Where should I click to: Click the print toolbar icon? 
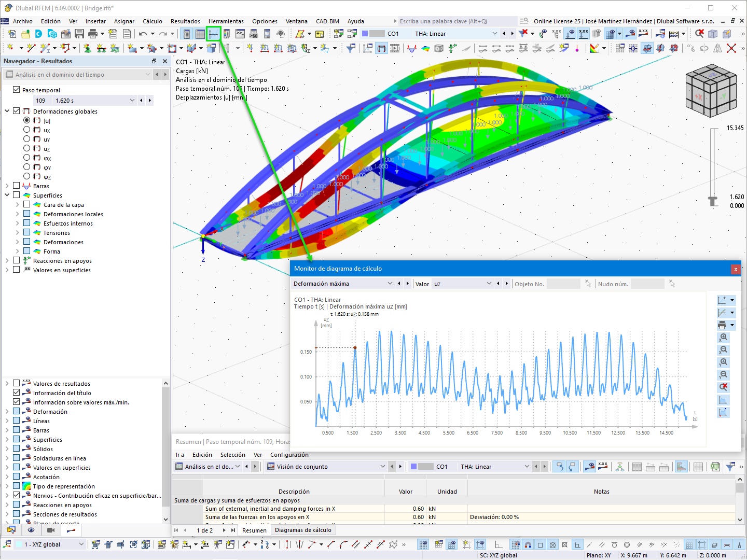(x=93, y=34)
